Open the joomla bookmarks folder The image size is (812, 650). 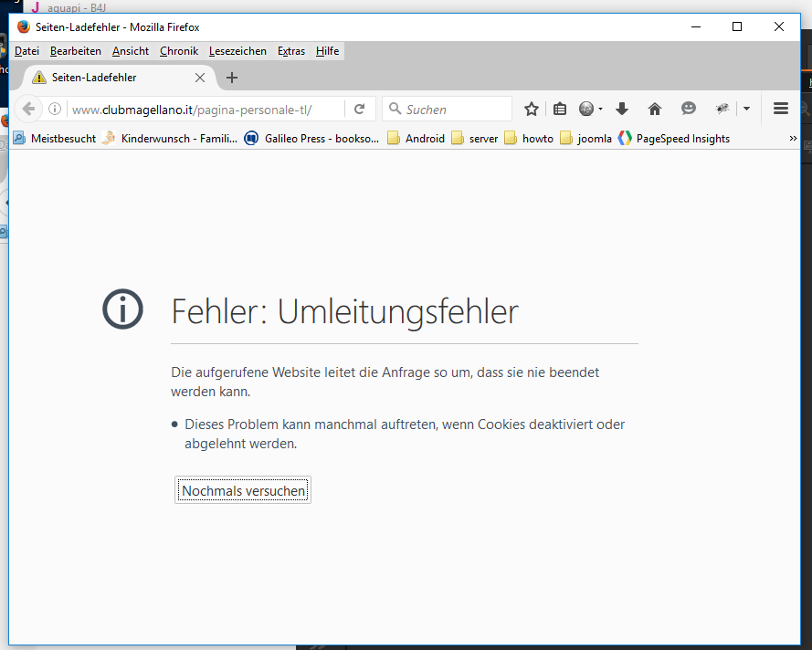pyautogui.click(x=586, y=138)
